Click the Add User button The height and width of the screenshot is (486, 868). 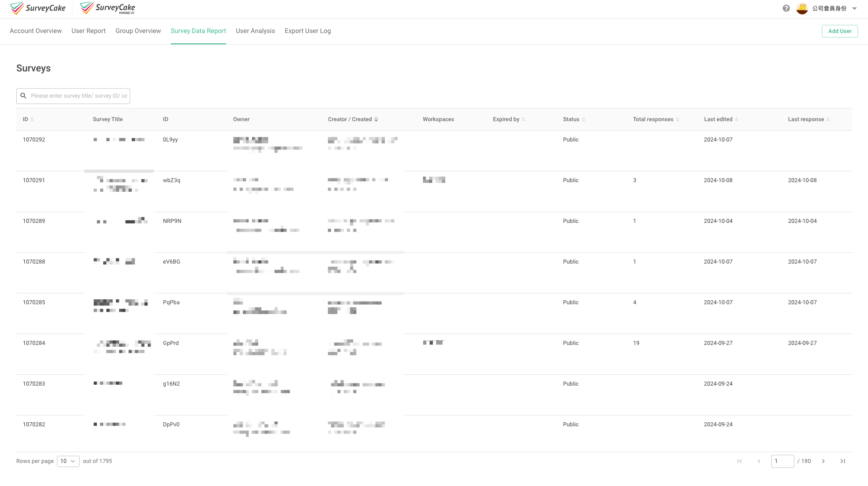click(x=840, y=31)
